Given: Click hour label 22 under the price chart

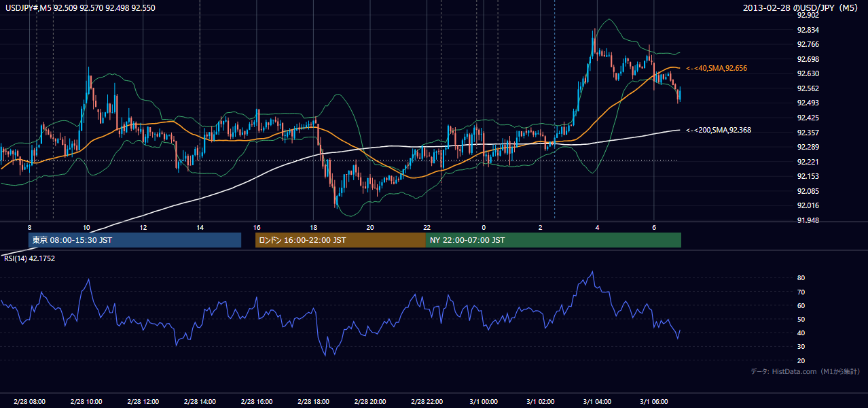Looking at the screenshot, I should tap(427, 227).
